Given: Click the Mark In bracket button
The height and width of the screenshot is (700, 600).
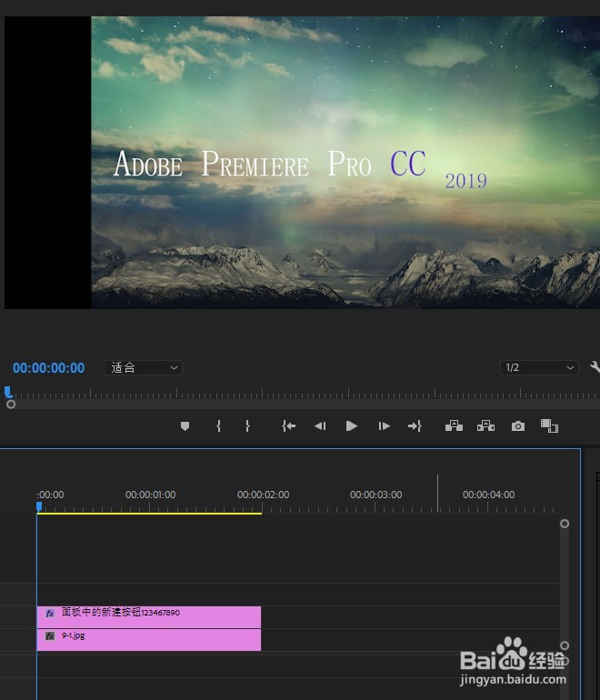Looking at the screenshot, I should (x=218, y=425).
